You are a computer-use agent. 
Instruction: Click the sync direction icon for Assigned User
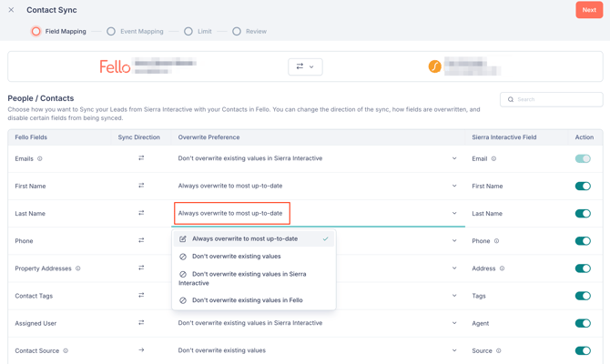coord(141,323)
